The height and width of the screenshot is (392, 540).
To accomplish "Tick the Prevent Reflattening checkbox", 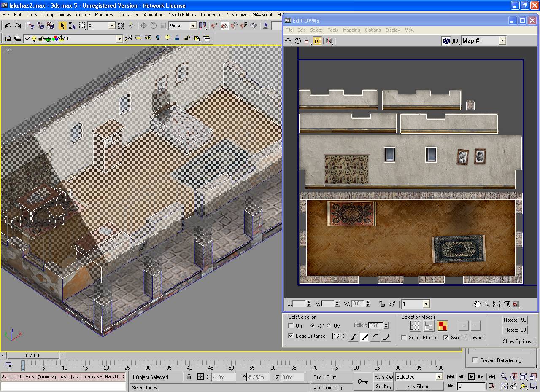I will [475, 360].
